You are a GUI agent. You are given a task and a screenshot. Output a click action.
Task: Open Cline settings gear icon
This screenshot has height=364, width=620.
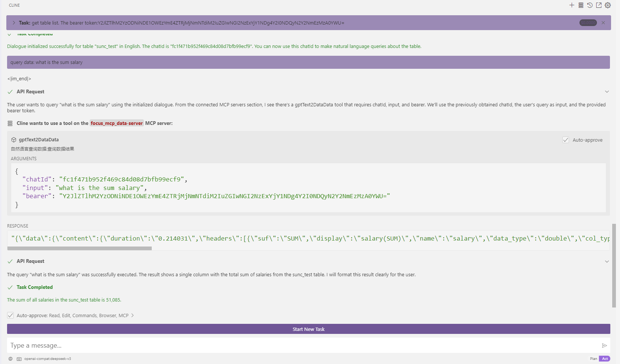tap(608, 5)
